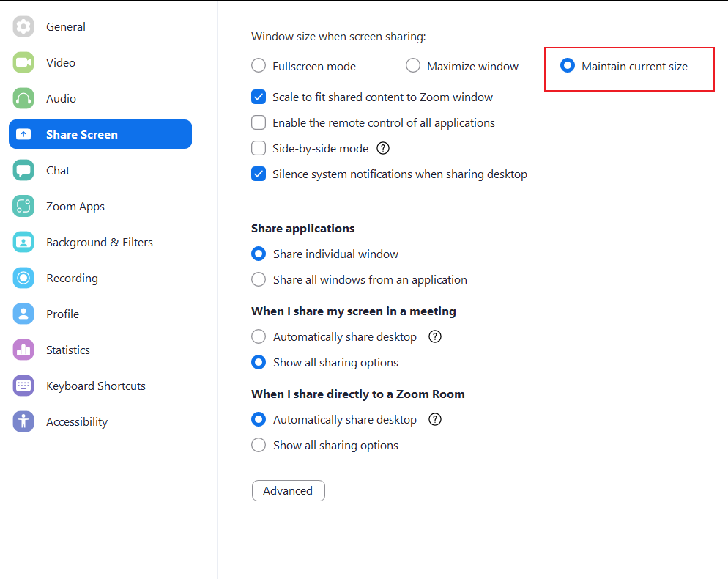This screenshot has width=728, height=579.
Task: Uncheck Scale to fit shared content
Action: 259,97
